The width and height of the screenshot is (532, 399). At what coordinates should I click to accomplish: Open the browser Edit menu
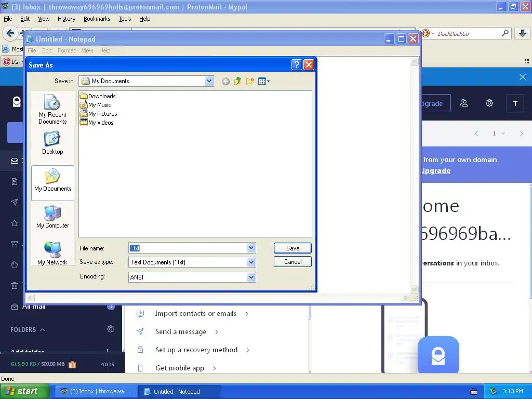pyautogui.click(x=25, y=19)
